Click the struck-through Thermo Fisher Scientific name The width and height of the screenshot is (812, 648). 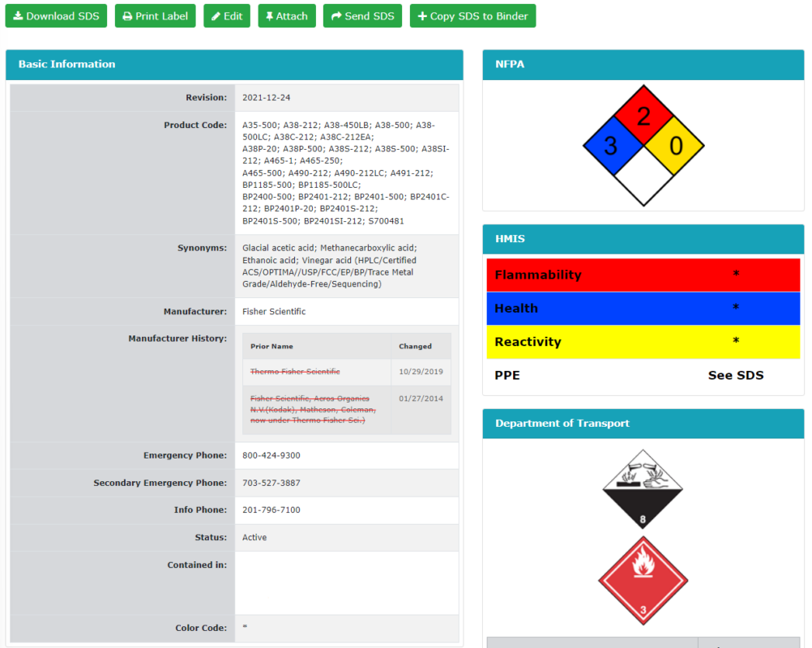tap(295, 372)
